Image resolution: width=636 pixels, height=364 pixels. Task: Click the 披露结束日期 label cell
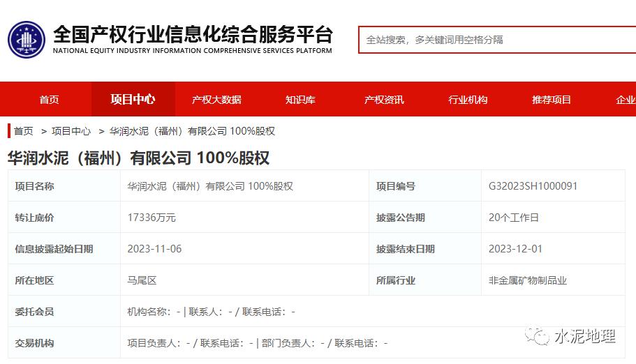[425, 248]
